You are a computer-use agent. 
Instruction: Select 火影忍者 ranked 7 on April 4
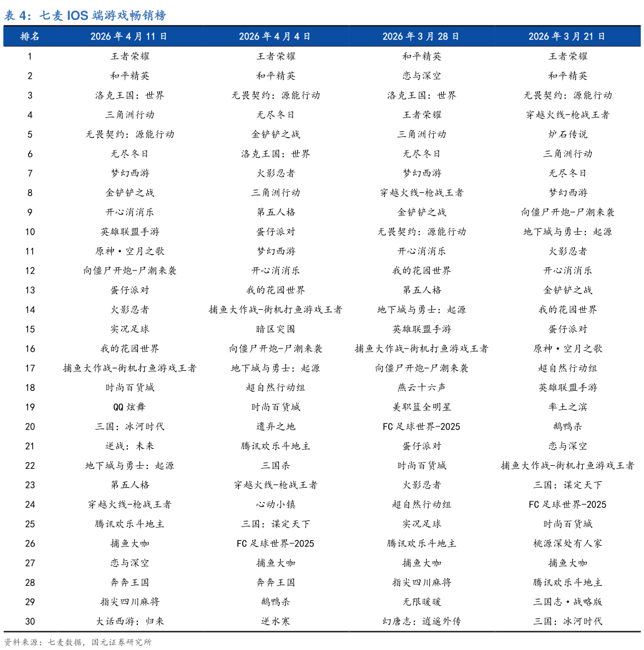pyautogui.click(x=276, y=174)
